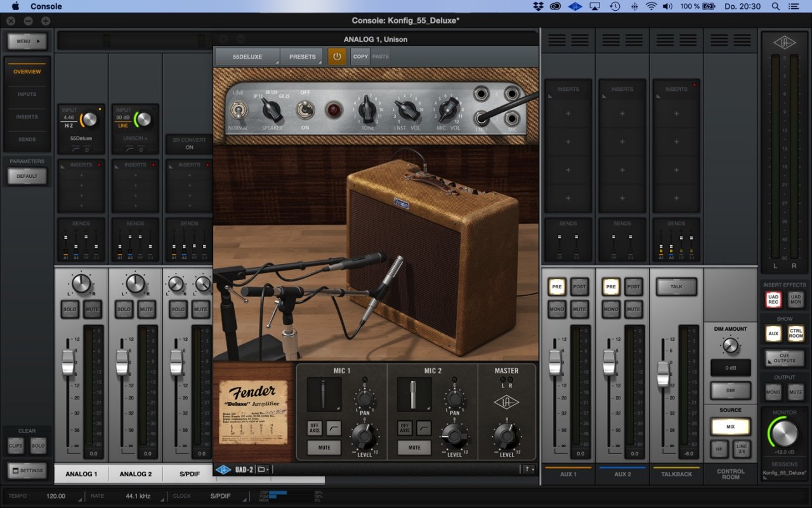Toggle output MONO button in monitor column
812x508 pixels.
[x=773, y=392]
